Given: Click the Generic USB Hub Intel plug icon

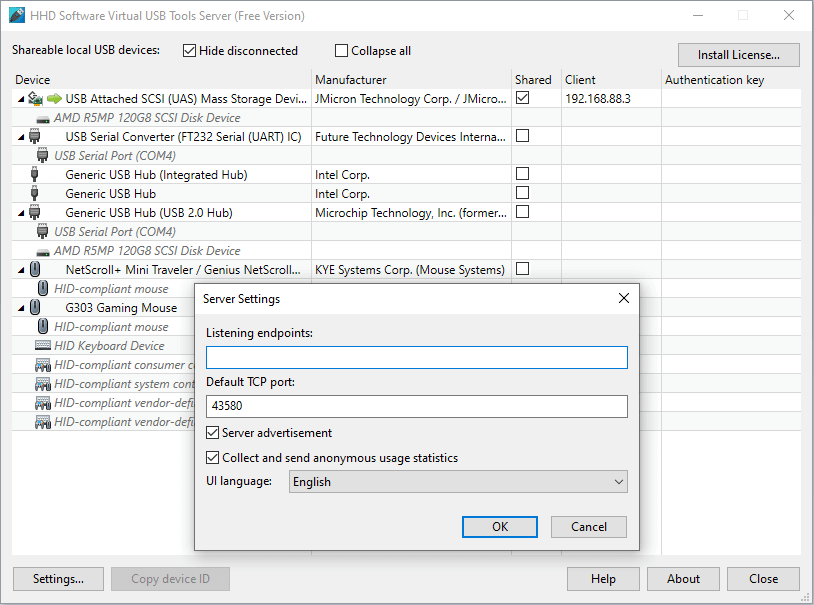Looking at the screenshot, I should tap(34, 193).
